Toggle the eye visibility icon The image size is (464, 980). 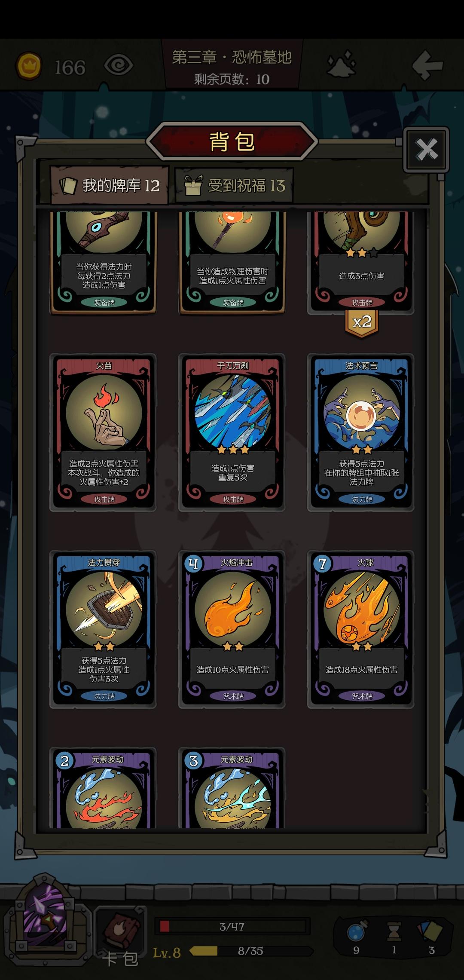pos(119,65)
